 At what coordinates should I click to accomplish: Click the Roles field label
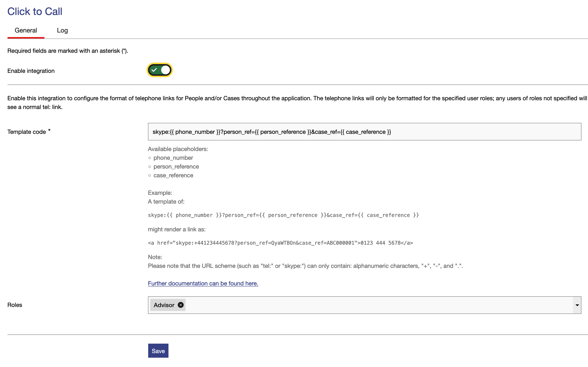point(15,305)
